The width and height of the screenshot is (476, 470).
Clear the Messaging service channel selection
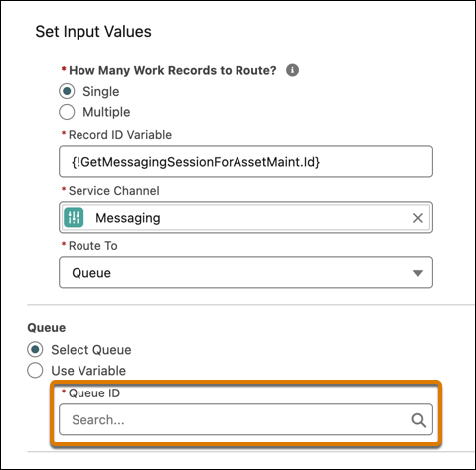418,218
